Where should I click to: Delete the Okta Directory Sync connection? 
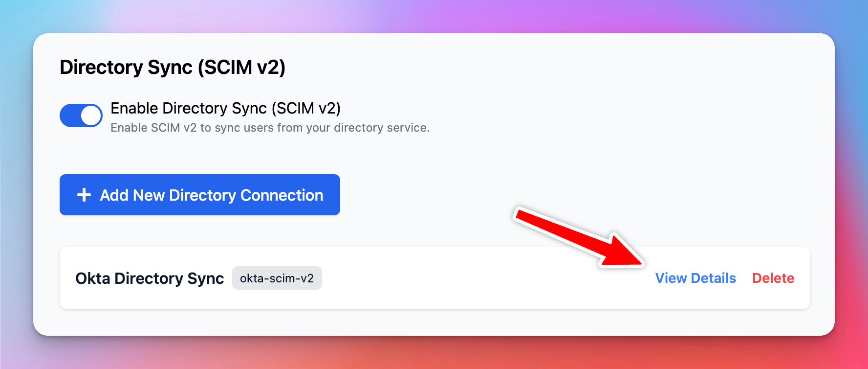click(x=773, y=278)
